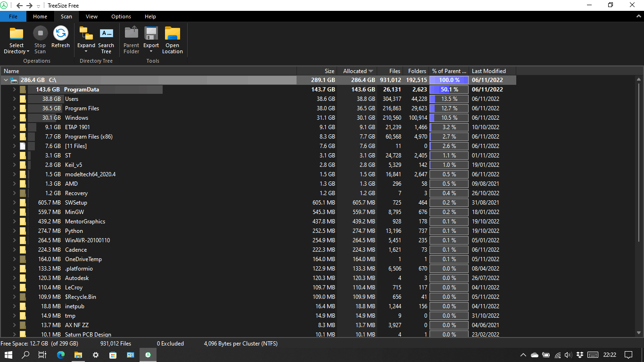Expand the ETAP 1901 folder
This screenshot has height=362, width=644.
pyautogui.click(x=15, y=127)
